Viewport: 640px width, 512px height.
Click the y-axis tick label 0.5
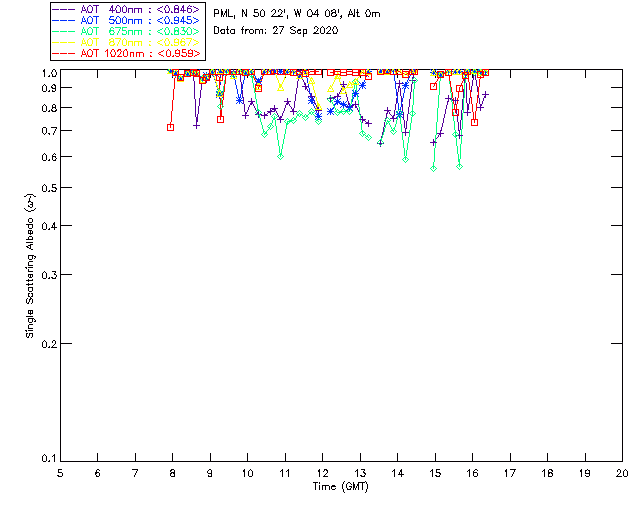pos(46,188)
